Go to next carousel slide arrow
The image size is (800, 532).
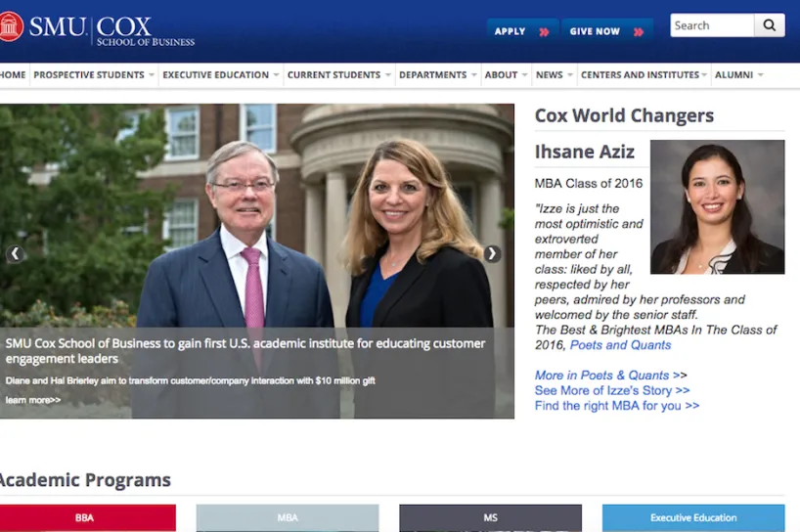coord(492,253)
